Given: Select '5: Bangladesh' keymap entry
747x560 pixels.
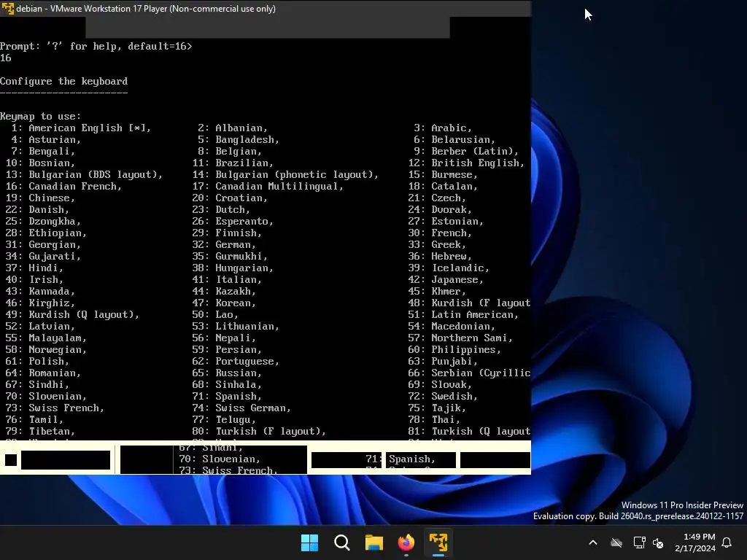Looking at the screenshot, I should [x=239, y=139].
